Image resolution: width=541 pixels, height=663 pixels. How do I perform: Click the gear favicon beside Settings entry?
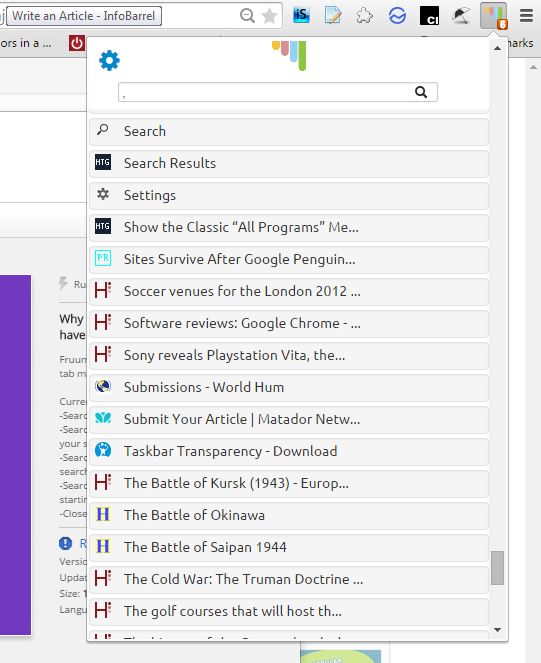click(103, 194)
